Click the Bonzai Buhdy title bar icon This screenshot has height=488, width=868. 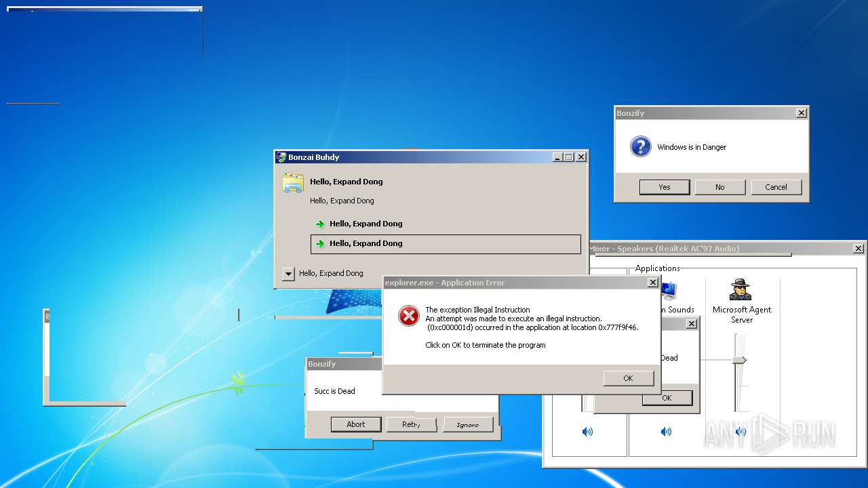point(281,157)
